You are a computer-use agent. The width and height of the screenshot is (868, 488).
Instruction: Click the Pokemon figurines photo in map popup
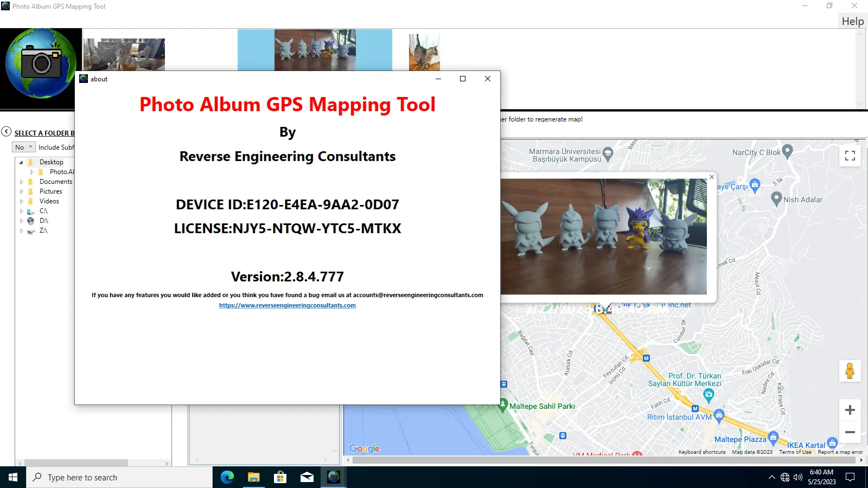(603, 236)
